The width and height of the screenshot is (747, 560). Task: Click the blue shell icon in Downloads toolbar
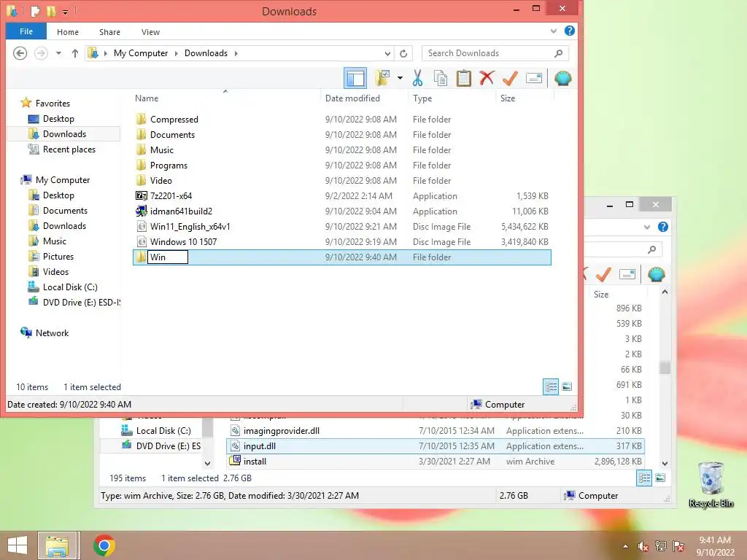point(562,78)
